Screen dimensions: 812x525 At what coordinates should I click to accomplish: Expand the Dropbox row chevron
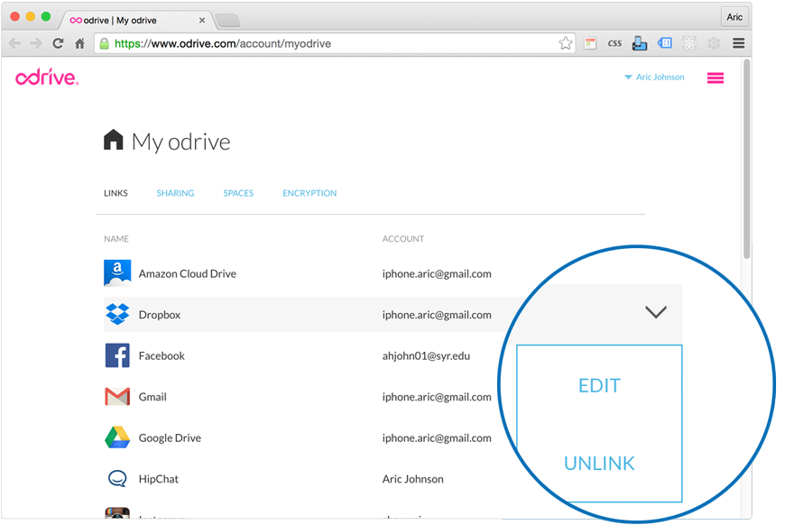[x=656, y=312]
